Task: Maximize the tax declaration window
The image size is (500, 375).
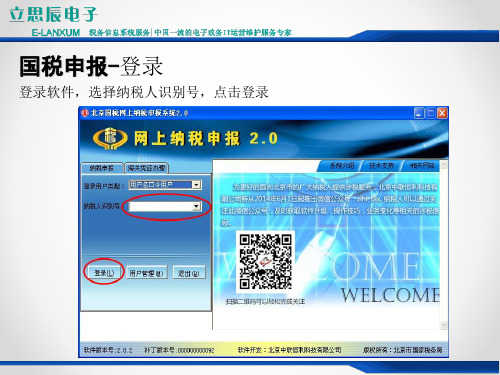Action: point(430,113)
